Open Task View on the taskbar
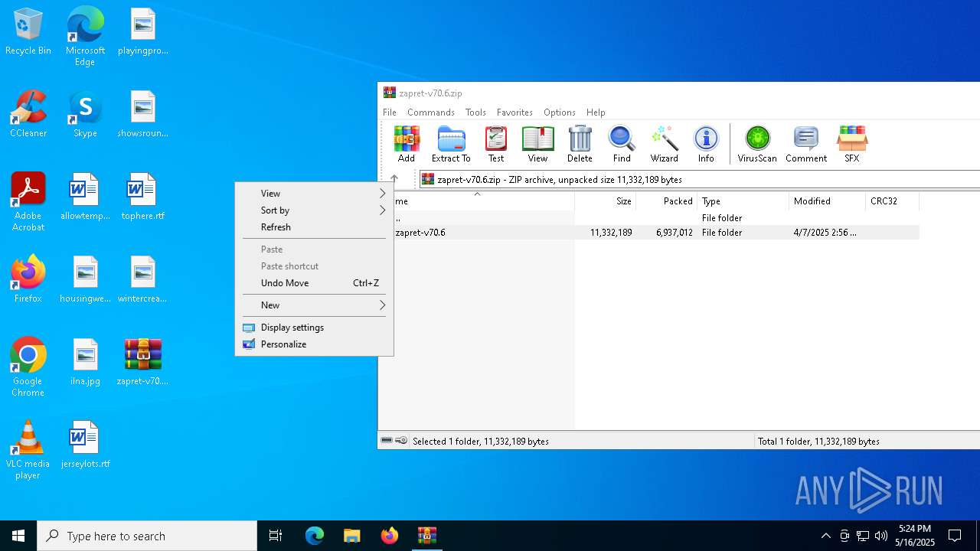980x551 pixels. tap(276, 536)
